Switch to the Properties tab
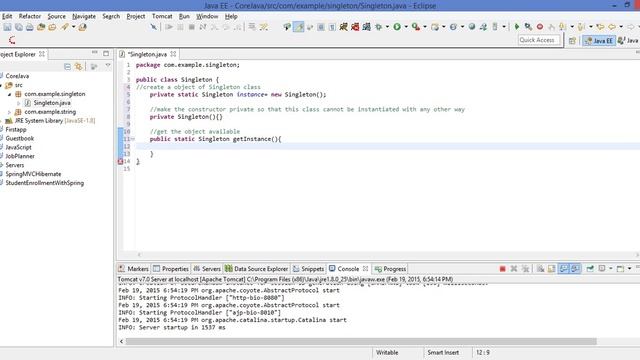Screen dimensions: 640x360 (171, 269)
